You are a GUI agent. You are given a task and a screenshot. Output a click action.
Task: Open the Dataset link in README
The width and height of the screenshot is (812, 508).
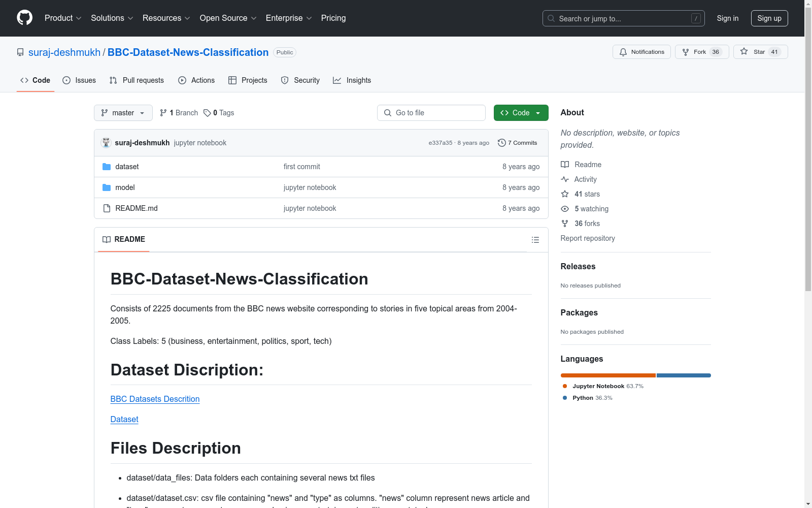click(x=124, y=419)
